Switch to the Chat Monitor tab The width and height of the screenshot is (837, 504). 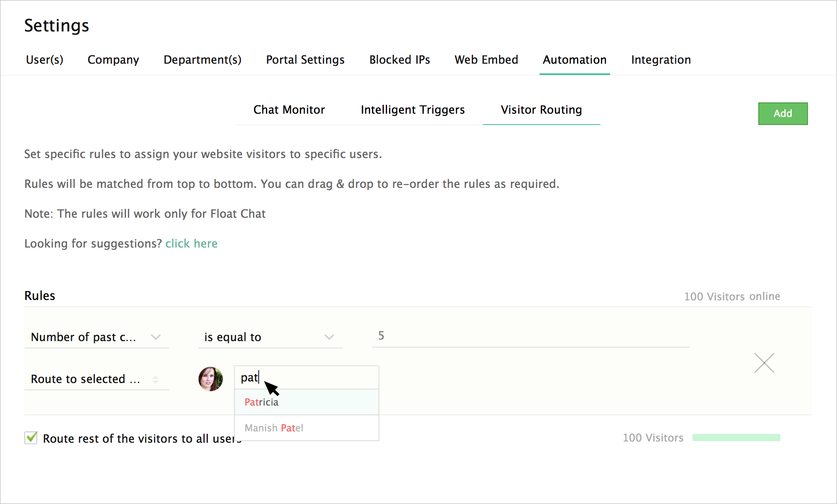pyautogui.click(x=289, y=110)
